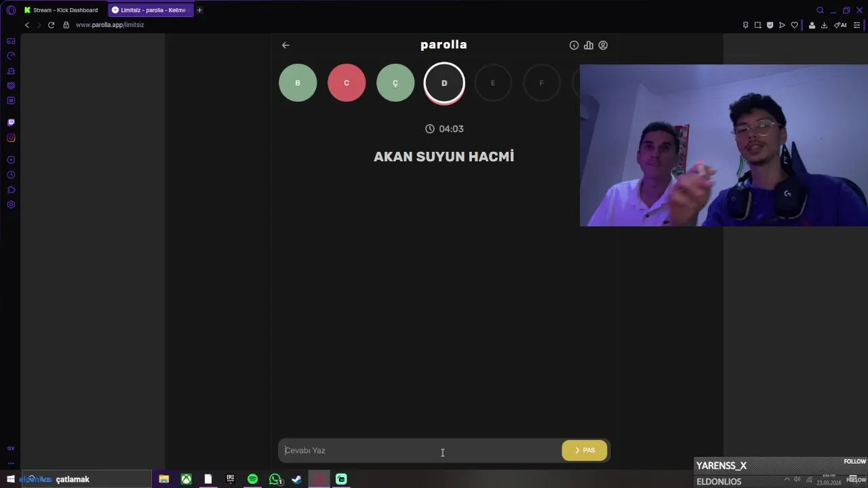
Task: Select the red letter C circle
Action: coord(347,83)
